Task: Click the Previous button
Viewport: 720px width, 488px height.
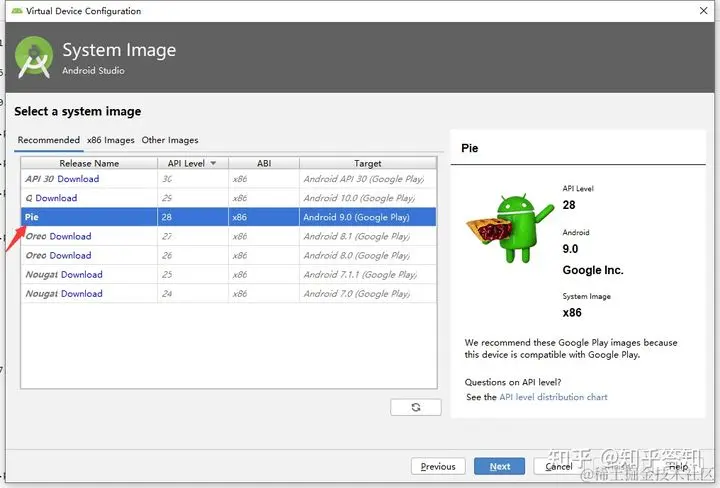Action: tap(438, 466)
